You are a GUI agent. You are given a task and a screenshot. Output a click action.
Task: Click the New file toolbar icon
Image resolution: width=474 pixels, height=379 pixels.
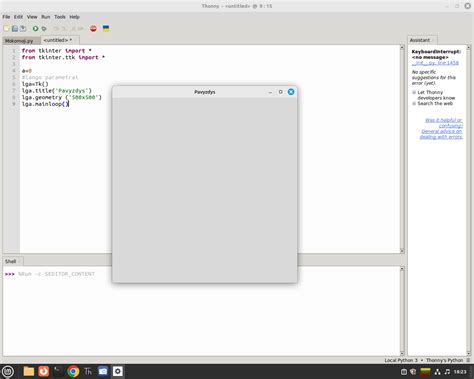click(x=6, y=29)
